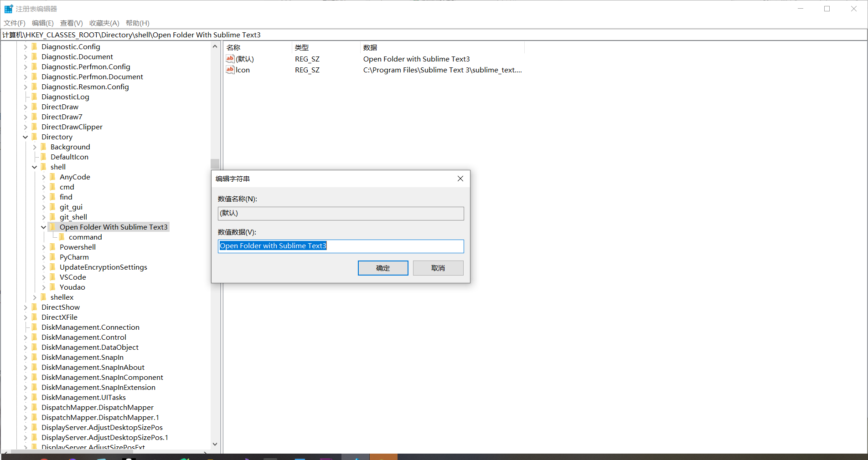Click the git_shell folder icon
This screenshot has height=460, width=868.
tap(52, 217)
